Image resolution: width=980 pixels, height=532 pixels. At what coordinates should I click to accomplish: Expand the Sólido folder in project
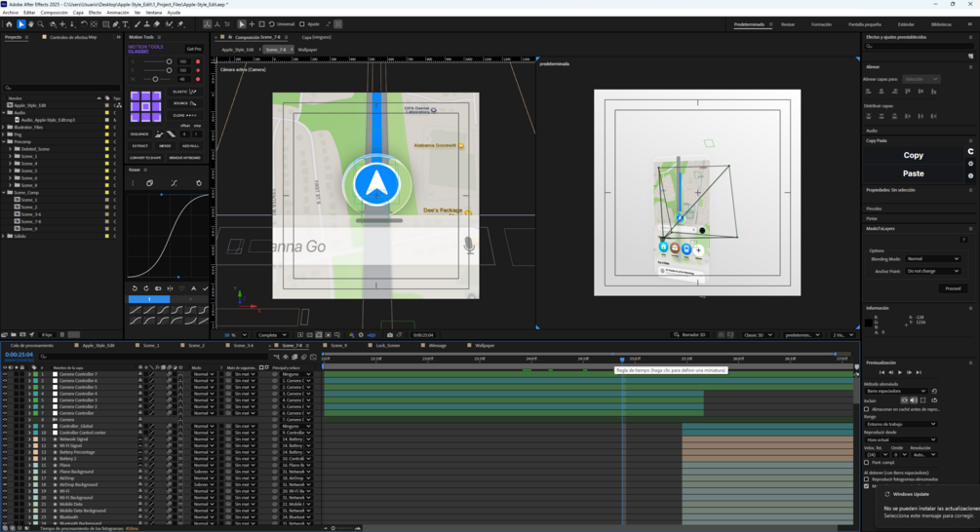[4, 236]
